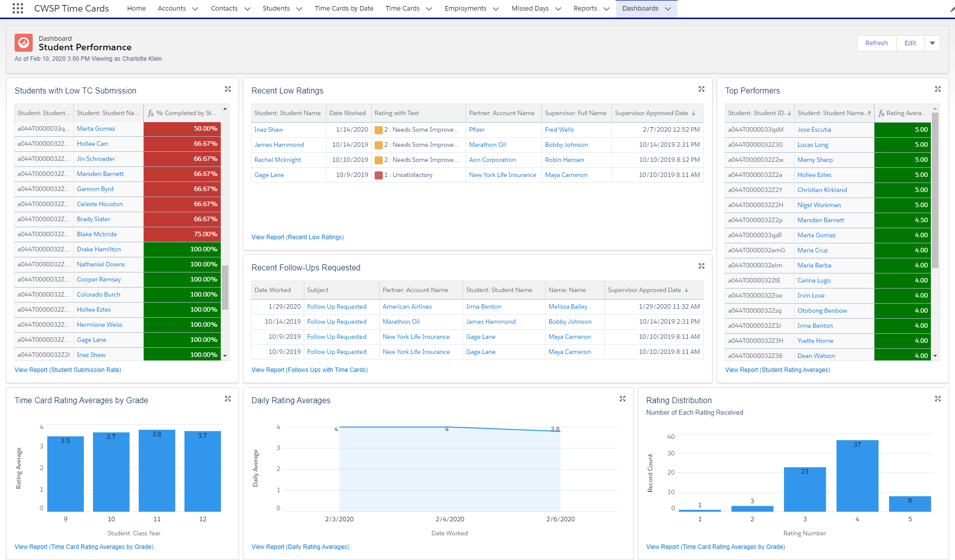Image resolution: width=955 pixels, height=560 pixels.
Task: Open the Marathon Oil account in Low Ratings
Action: (487, 145)
